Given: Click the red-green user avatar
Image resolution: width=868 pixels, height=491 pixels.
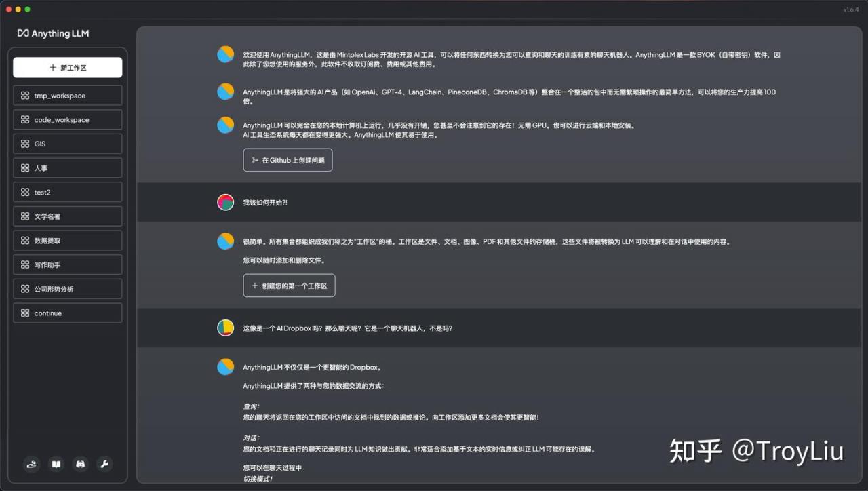Looking at the screenshot, I should [226, 202].
